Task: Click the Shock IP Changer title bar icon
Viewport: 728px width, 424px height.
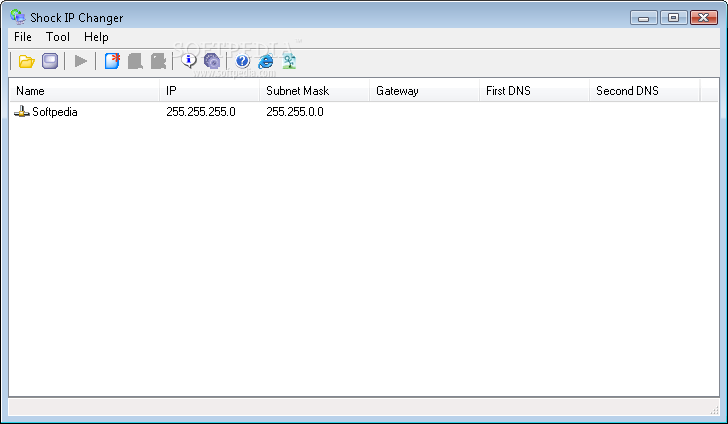Action: 18,17
